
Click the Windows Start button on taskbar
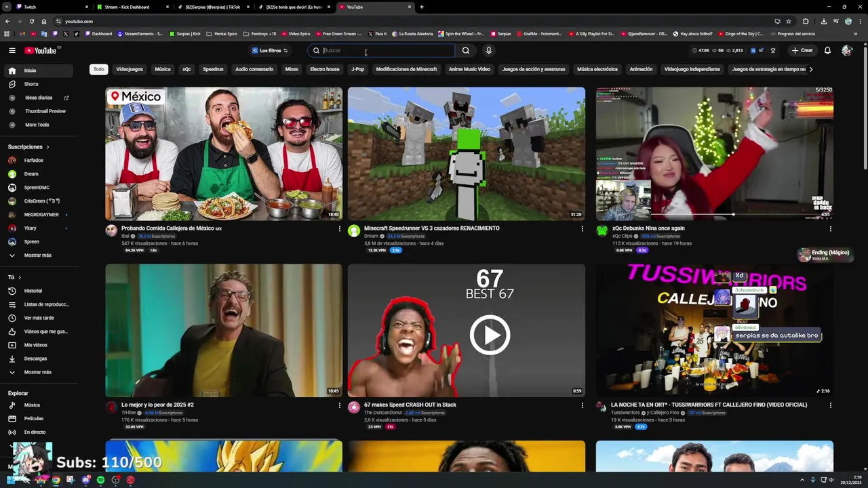click(x=10, y=480)
